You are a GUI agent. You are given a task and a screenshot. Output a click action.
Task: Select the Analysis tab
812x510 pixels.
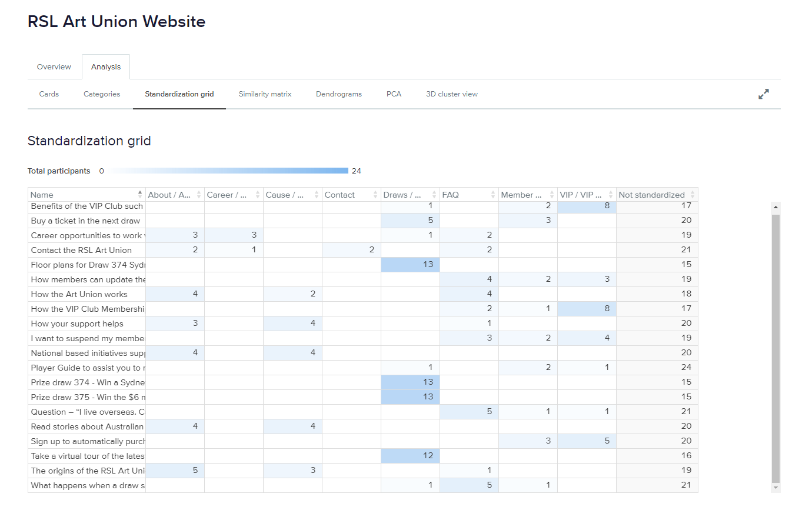(106, 67)
